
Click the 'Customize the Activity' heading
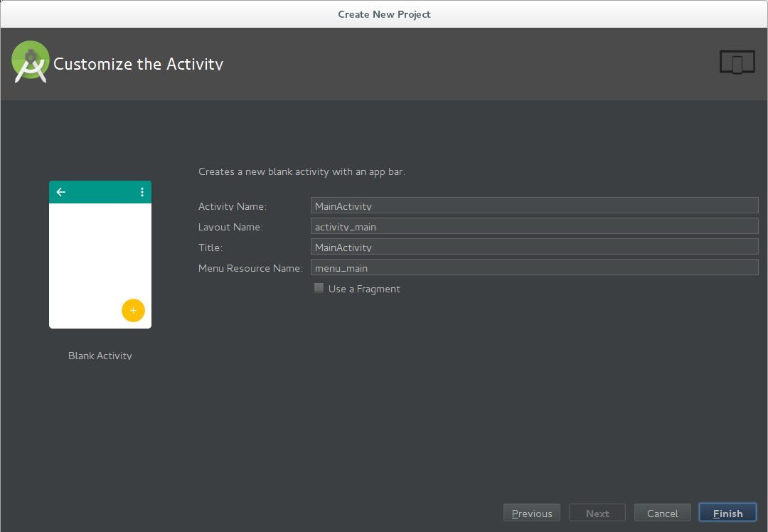138,64
